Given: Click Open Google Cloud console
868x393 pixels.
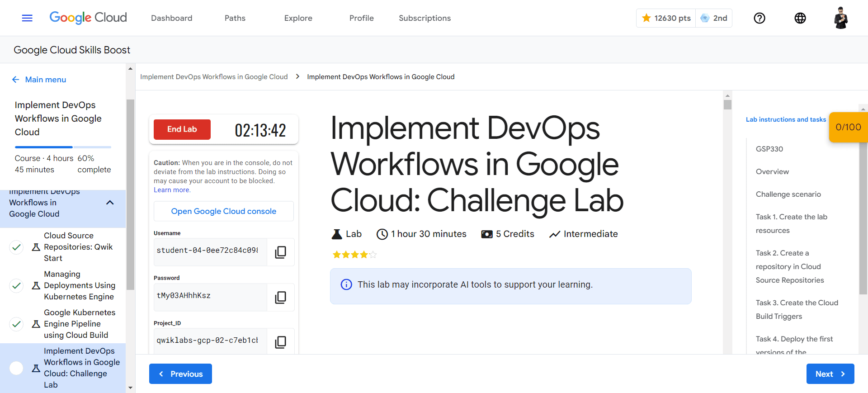Looking at the screenshot, I should click(x=223, y=211).
